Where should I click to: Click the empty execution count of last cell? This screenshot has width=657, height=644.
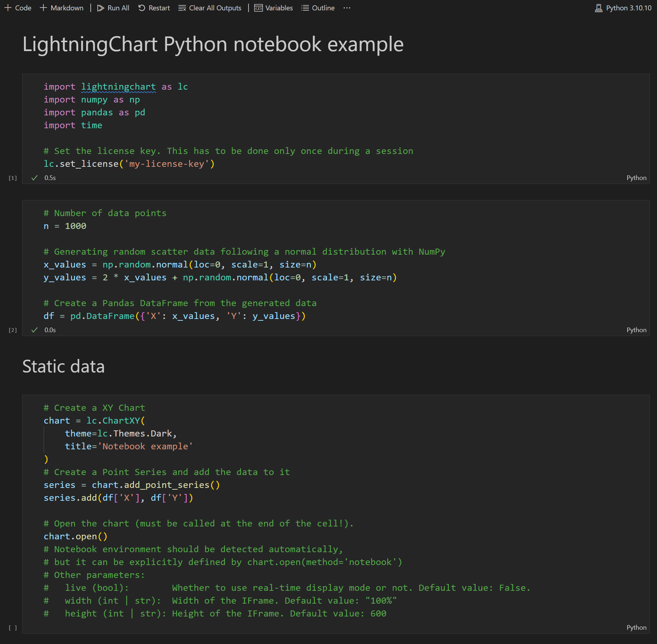point(12,628)
